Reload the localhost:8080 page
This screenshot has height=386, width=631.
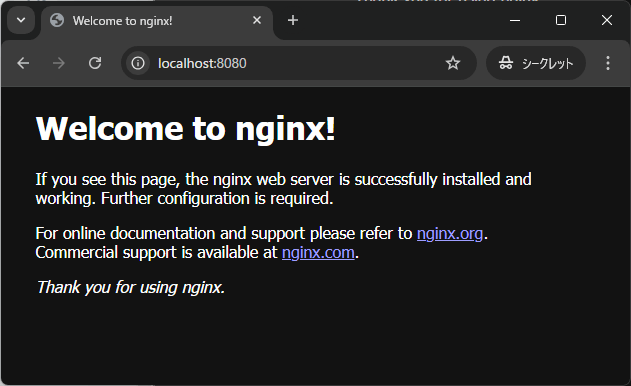pos(95,63)
